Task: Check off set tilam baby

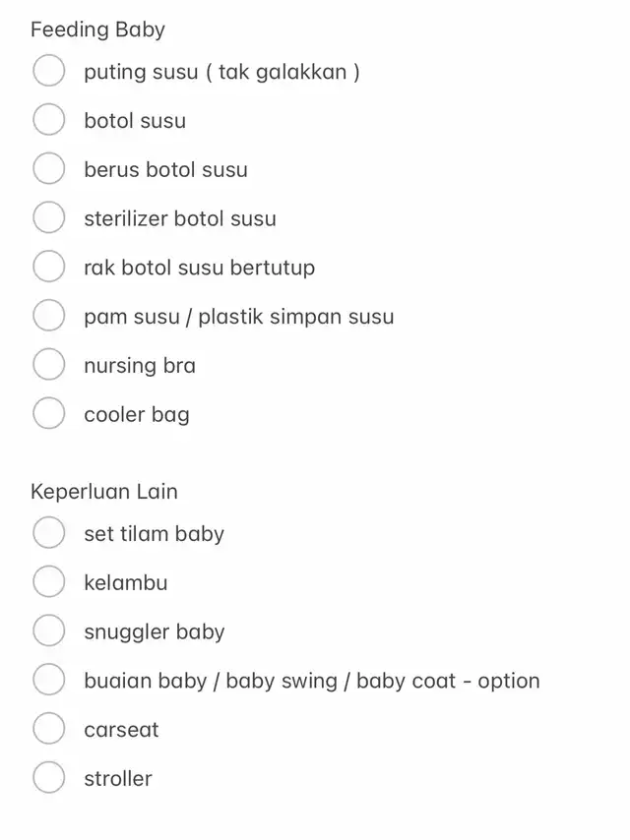Action: click(49, 532)
